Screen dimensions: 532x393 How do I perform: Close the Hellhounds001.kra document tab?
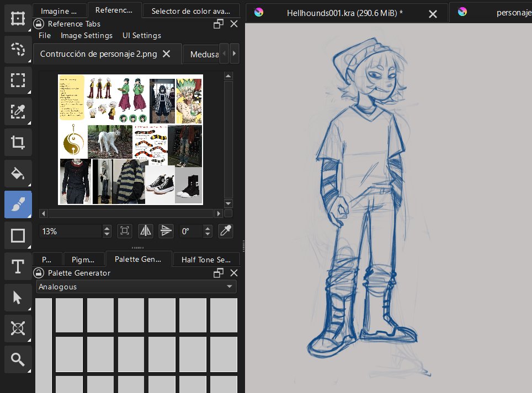[x=433, y=14]
